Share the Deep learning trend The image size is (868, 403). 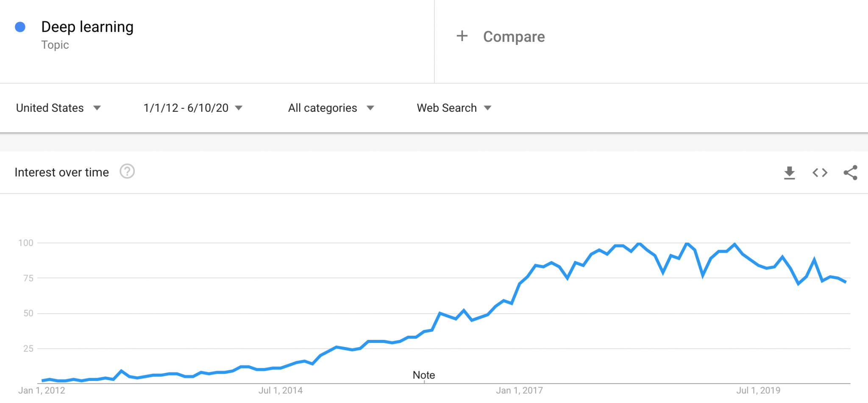tap(850, 172)
